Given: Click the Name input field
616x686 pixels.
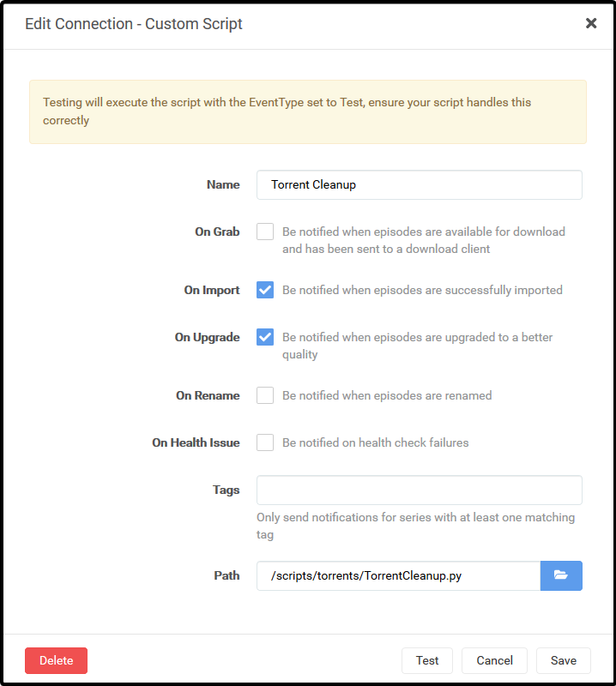Looking at the screenshot, I should pyautogui.click(x=419, y=184).
